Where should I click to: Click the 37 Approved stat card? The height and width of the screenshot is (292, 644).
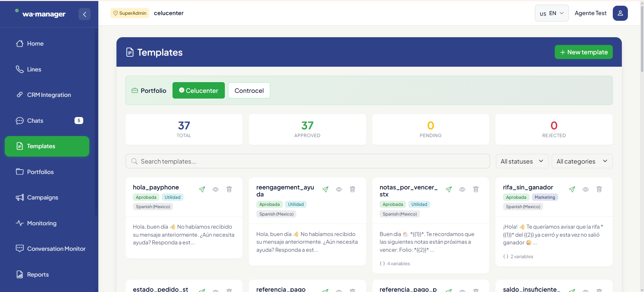tap(307, 129)
